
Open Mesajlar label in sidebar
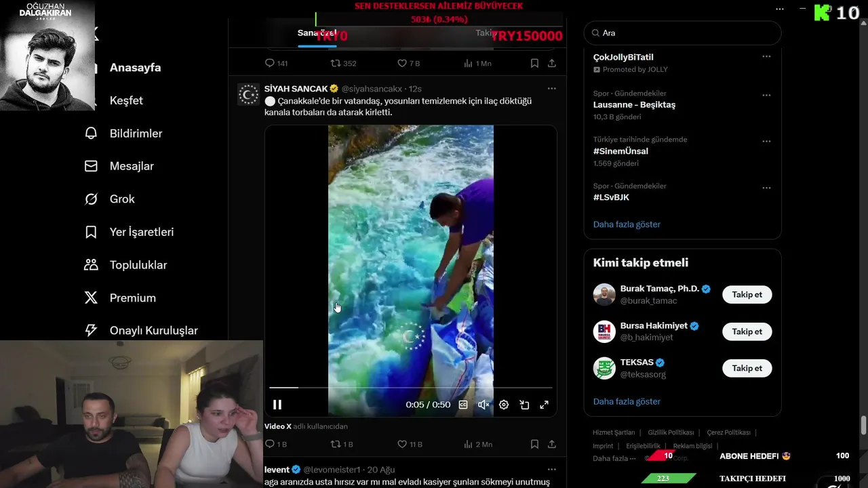point(132,166)
